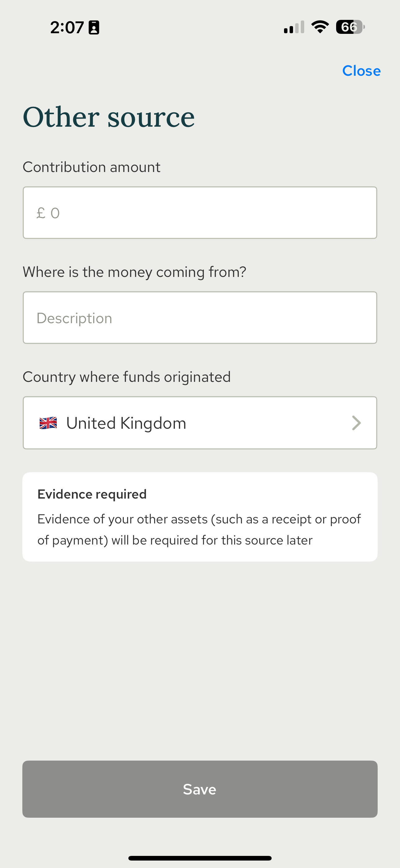Tap the Wi-Fi status icon
Image resolution: width=400 pixels, height=868 pixels.
click(320, 27)
